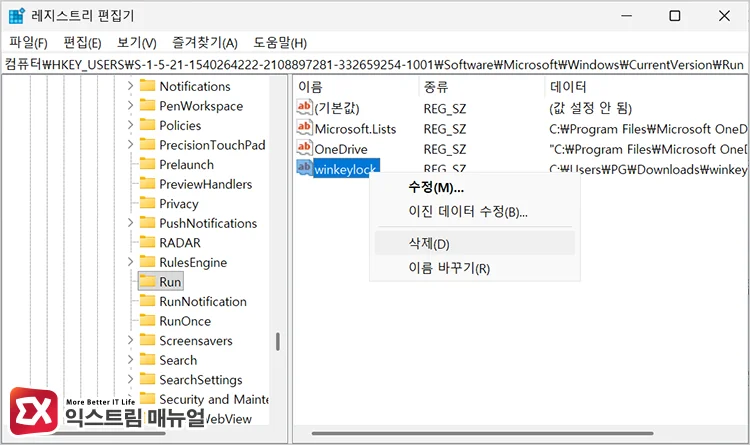750x445 pixels.
Task: Click the PenWorkspace folder icon
Action: [x=147, y=105]
